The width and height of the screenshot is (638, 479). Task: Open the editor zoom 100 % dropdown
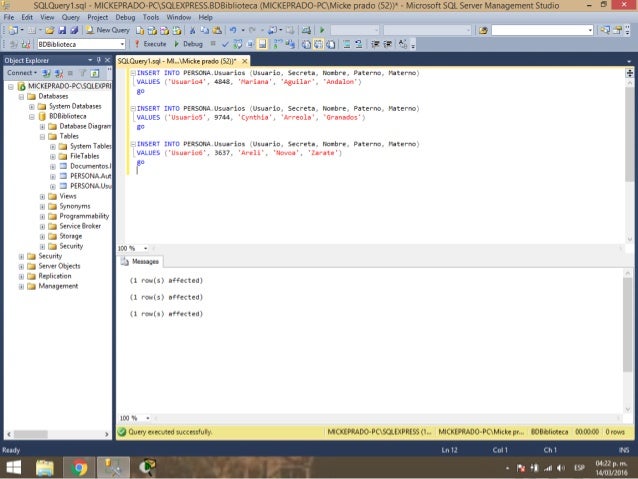(x=145, y=248)
